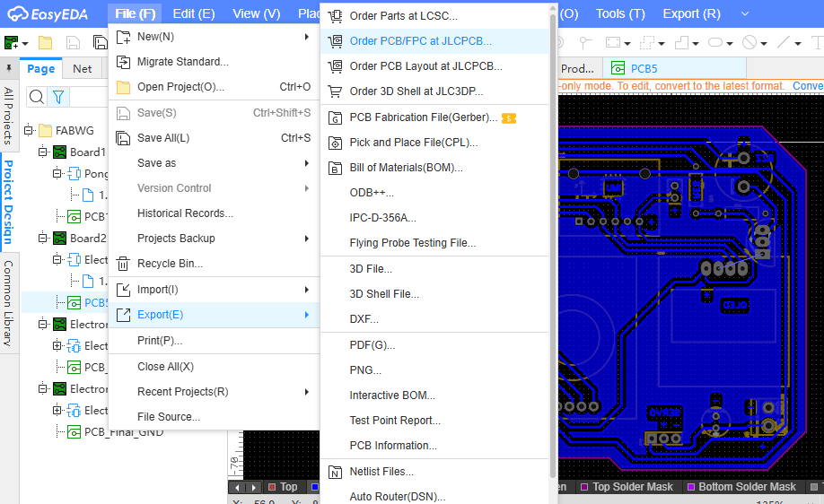Open the View (V) menu

tap(257, 13)
